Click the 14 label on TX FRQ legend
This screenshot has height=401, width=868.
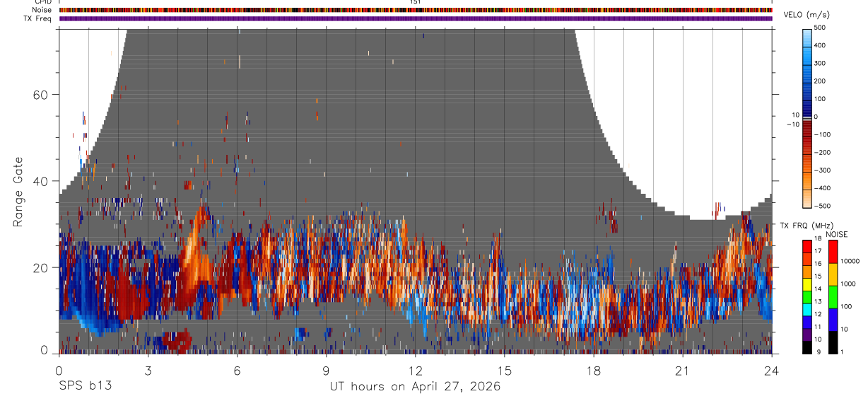(819, 289)
